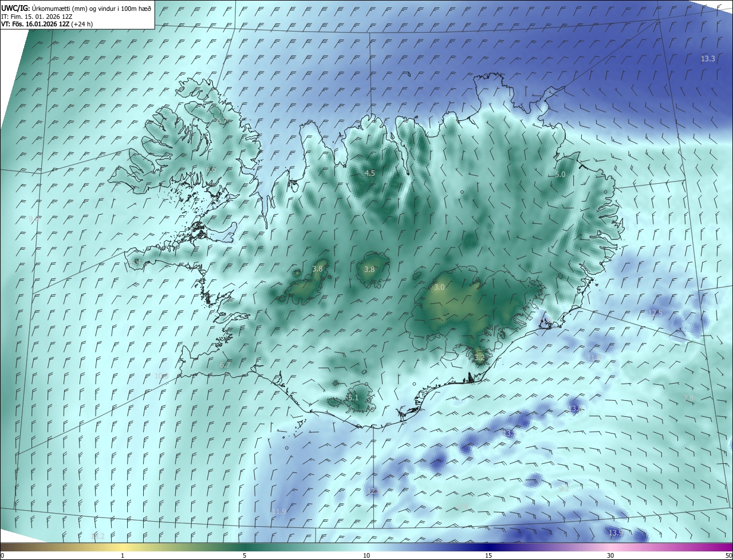Click the 4.5 value label on the map

(x=370, y=173)
